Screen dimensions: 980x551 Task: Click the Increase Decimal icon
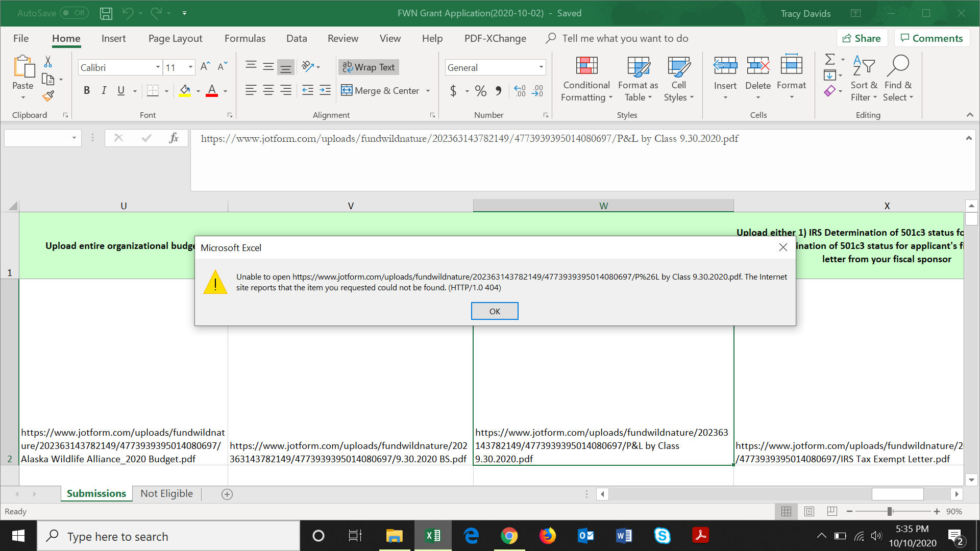pyautogui.click(x=520, y=91)
